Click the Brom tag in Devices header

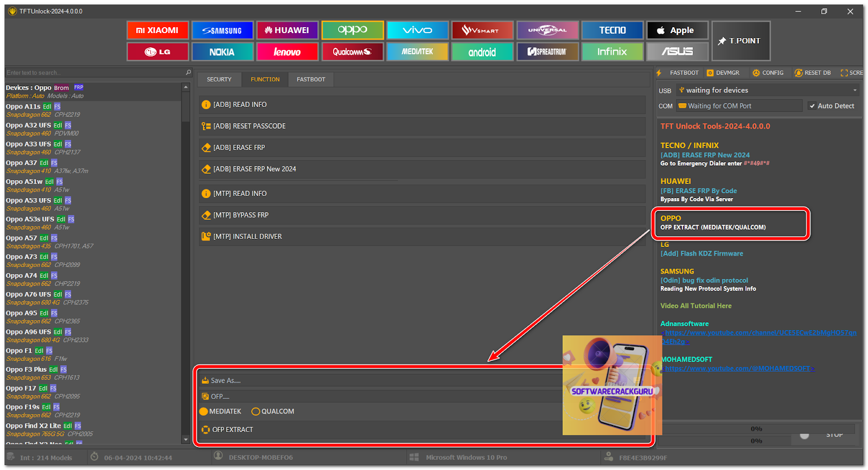(61, 88)
